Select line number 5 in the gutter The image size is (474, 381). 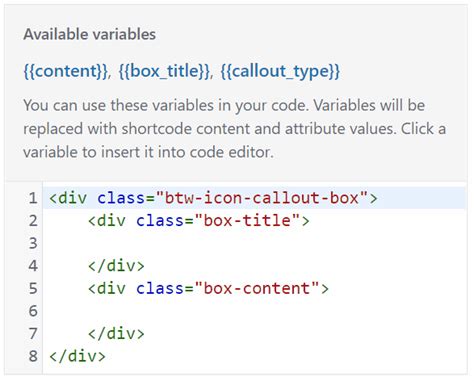[x=33, y=288]
